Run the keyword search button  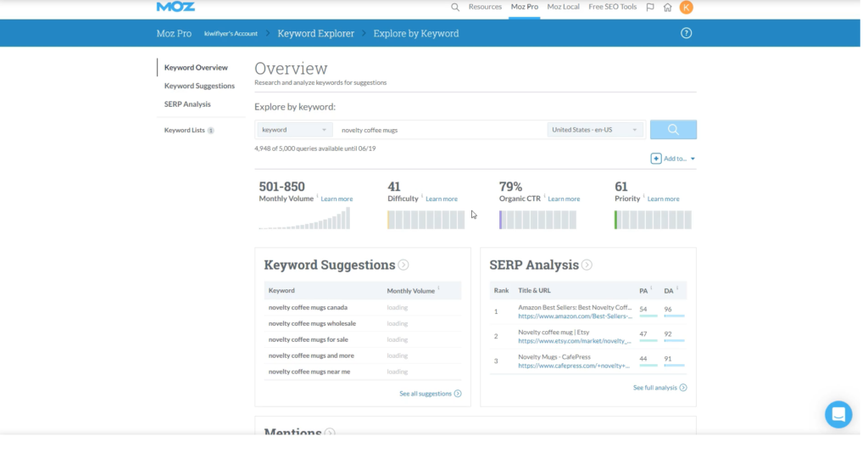pyautogui.click(x=673, y=130)
